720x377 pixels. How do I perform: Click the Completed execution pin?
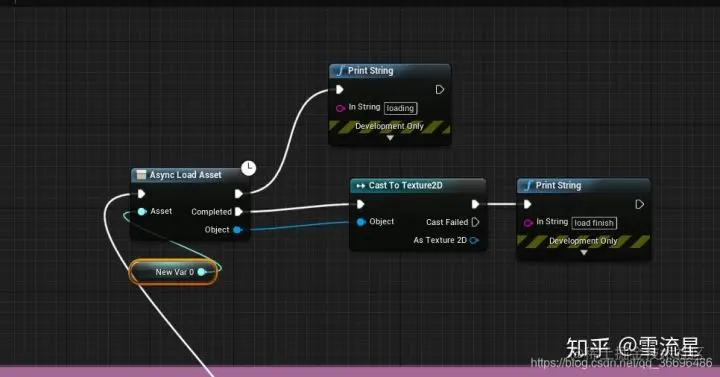point(239,212)
